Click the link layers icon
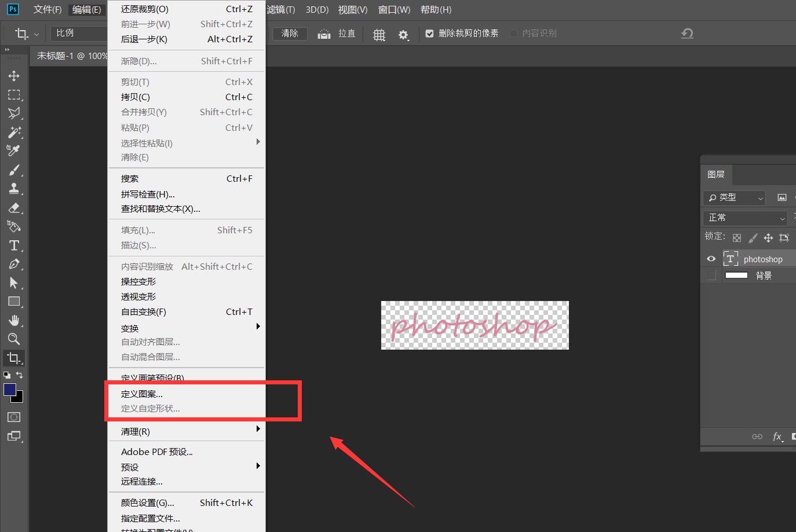Viewport: 796px width, 532px height. (757, 436)
